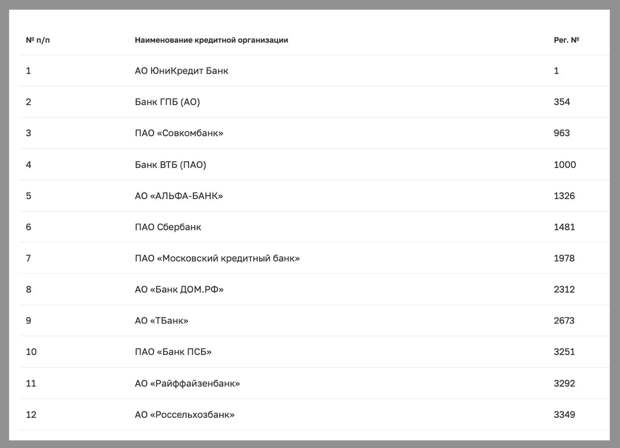Click the Банк ВТБ (ПАО) row name
The height and width of the screenshot is (448, 620).
[x=170, y=164]
